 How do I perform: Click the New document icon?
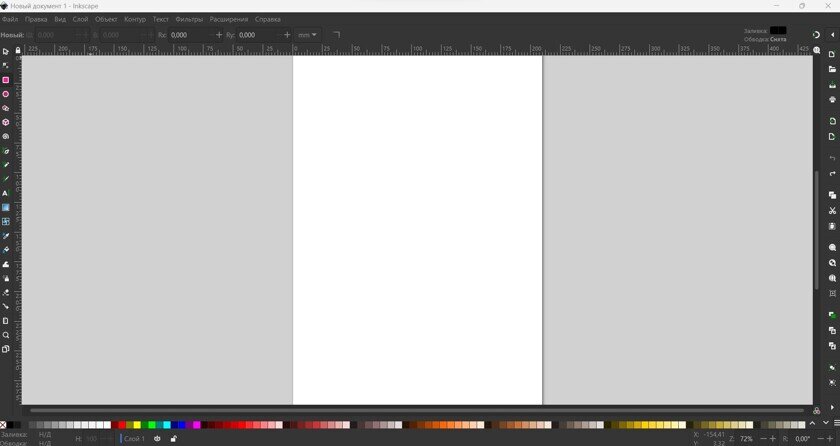[x=832, y=54]
